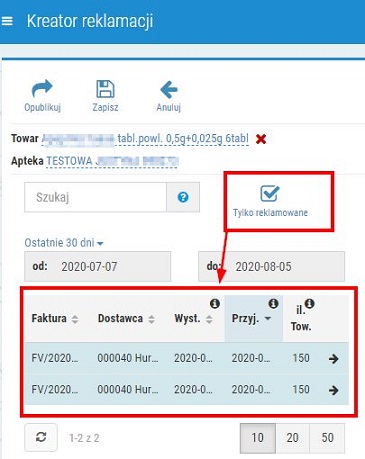
Task: Click the Opublikuj share arrow icon
Action: click(42, 89)
